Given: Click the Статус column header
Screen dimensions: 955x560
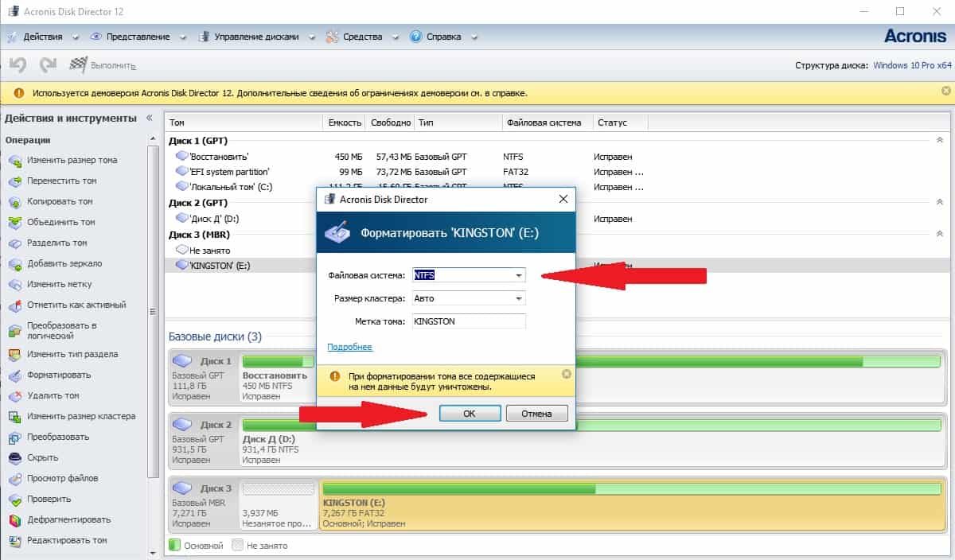Looking at the screenshot, I should (x=620, y=122).
